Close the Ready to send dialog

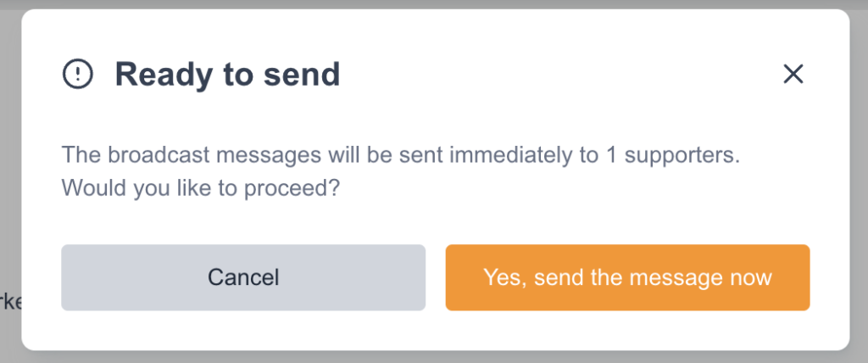(793, 75)
